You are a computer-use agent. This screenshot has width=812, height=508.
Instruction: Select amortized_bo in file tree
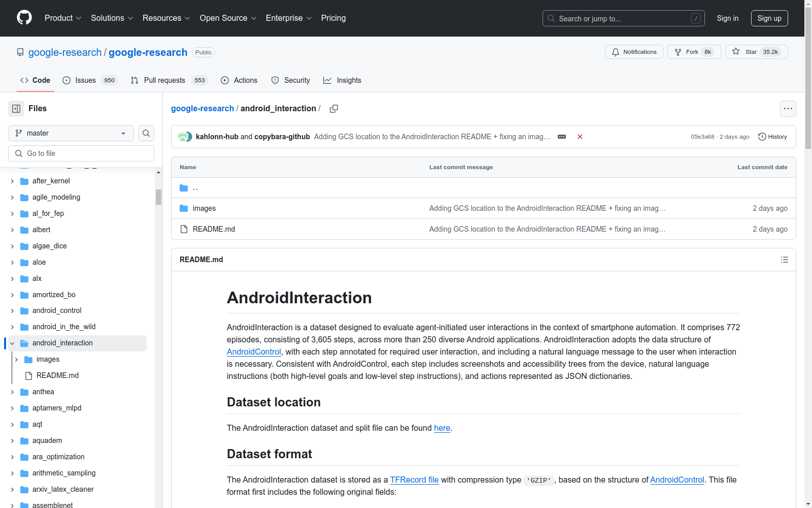click(x=54, y=295)
